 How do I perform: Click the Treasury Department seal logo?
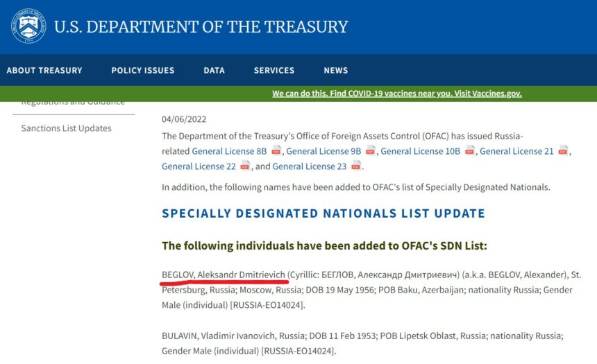pyautogui.click(x=28, y=26)
